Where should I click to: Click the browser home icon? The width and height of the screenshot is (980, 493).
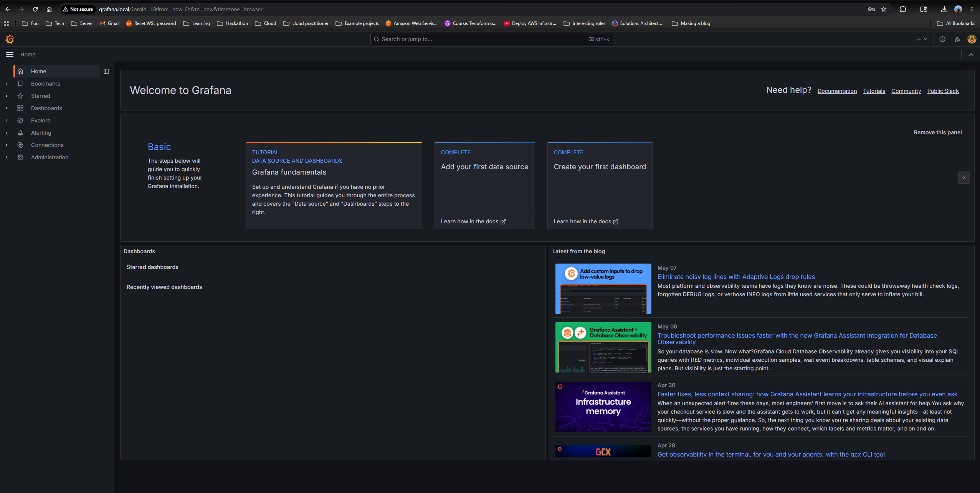point(49,9)
